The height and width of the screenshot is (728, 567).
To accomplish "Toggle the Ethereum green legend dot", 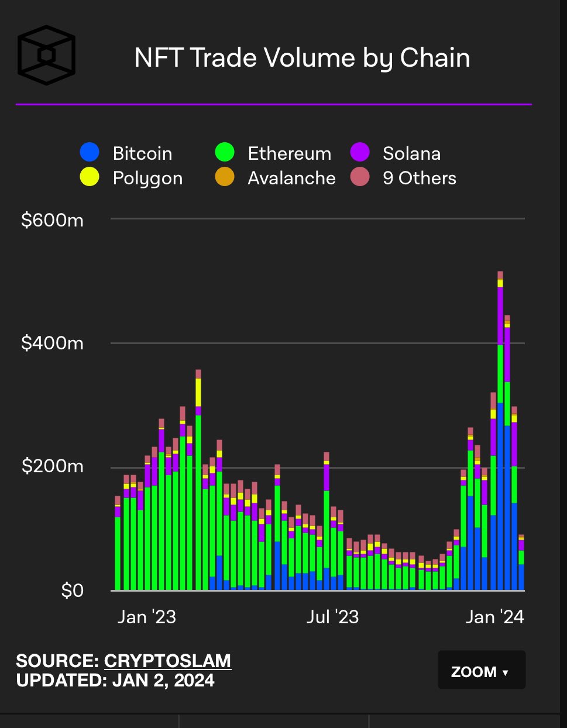I will click(x=225, y=153).
